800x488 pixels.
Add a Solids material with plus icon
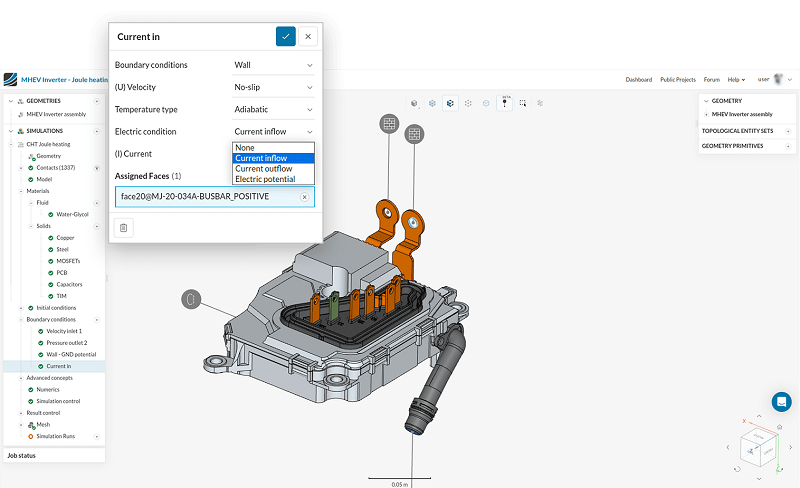point(97,226)
